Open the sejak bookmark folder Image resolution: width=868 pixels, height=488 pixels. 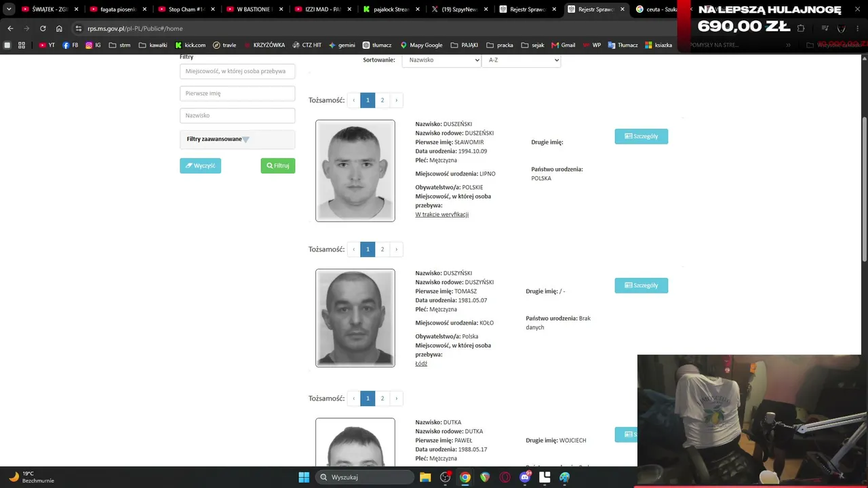pyautogui.click(x=533, y=45)
